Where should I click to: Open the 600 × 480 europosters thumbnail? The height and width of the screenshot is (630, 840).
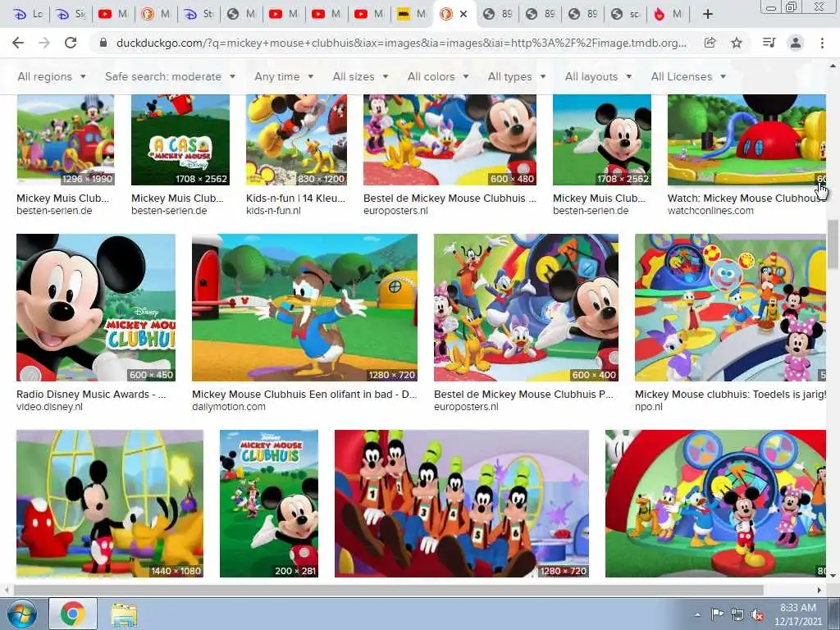click(450, 139)
